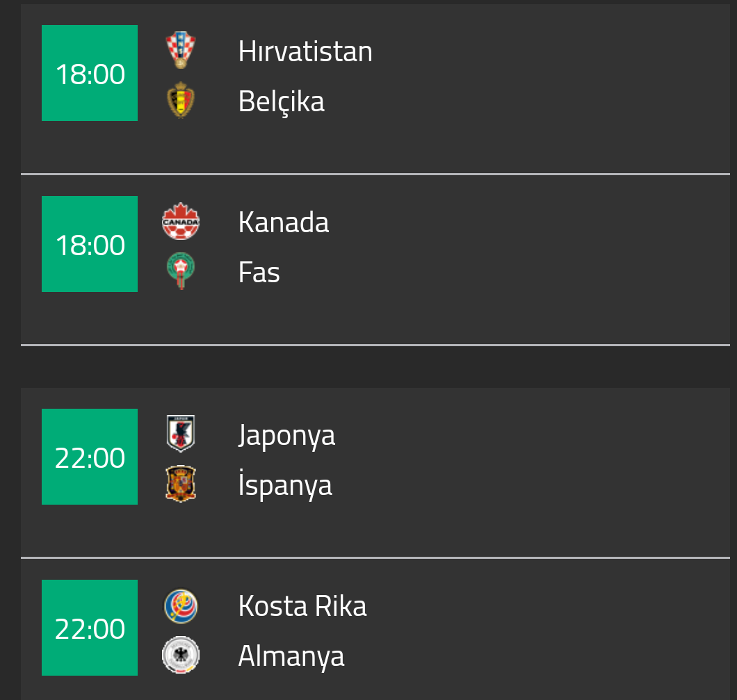Select the Fas team name
This screenshot has width=737, height=700.
[x=259, y=272]
